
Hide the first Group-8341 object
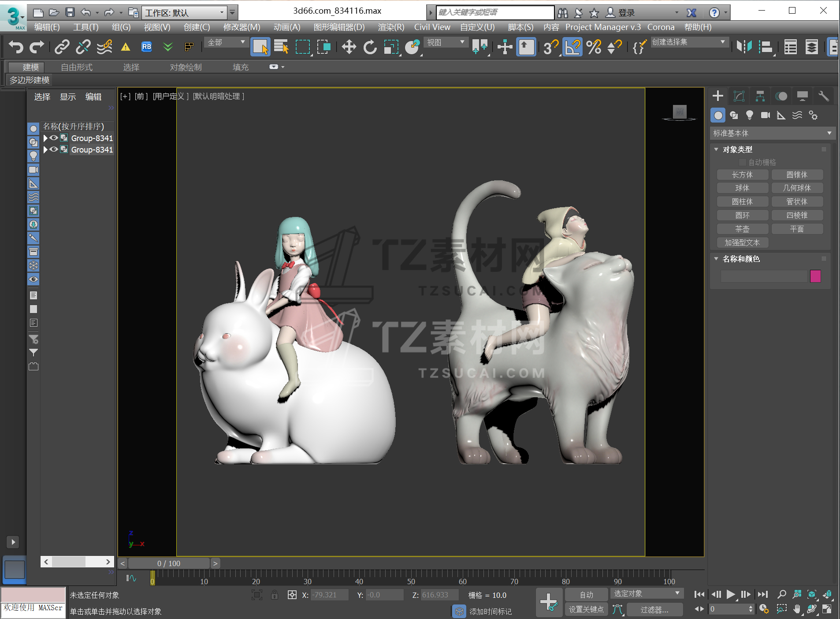(x=54, y=138)
